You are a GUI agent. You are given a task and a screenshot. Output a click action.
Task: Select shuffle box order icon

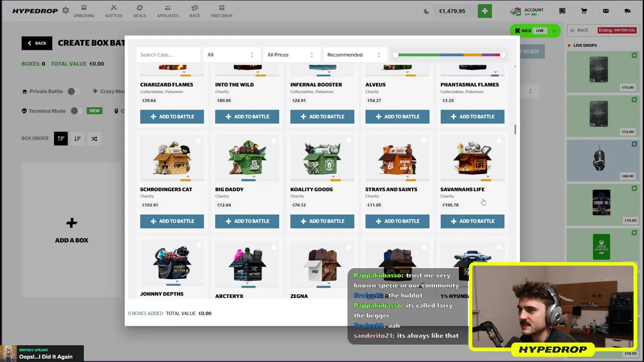94,138
